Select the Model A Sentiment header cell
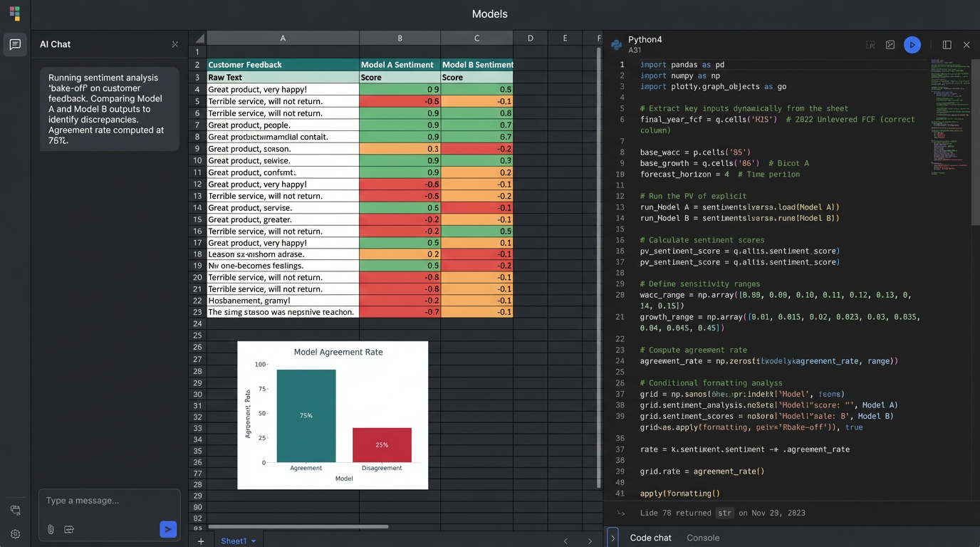Viewport: 980px width, 547px height. [400, 65]
